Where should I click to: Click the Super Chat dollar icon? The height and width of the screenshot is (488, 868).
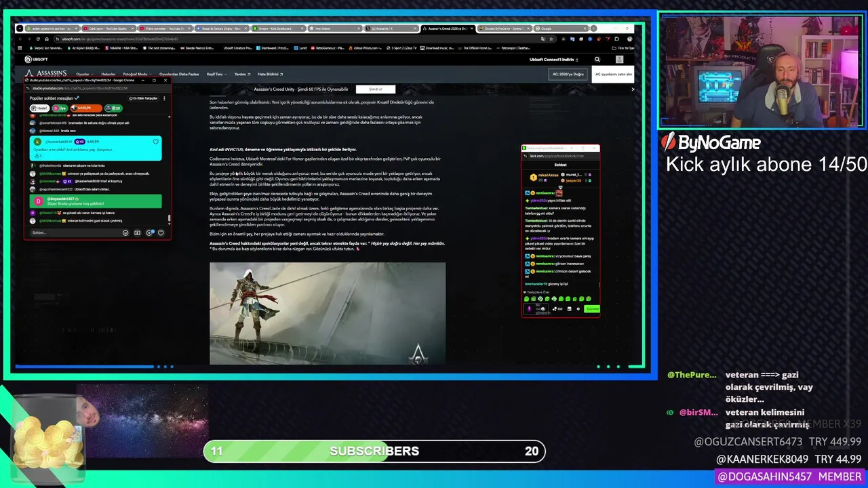click(137, 232)
